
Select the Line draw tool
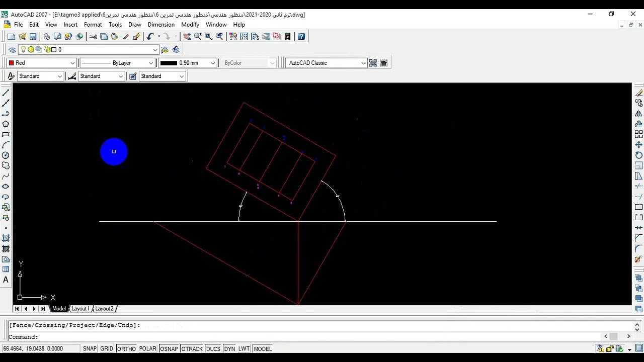point(6,93)
